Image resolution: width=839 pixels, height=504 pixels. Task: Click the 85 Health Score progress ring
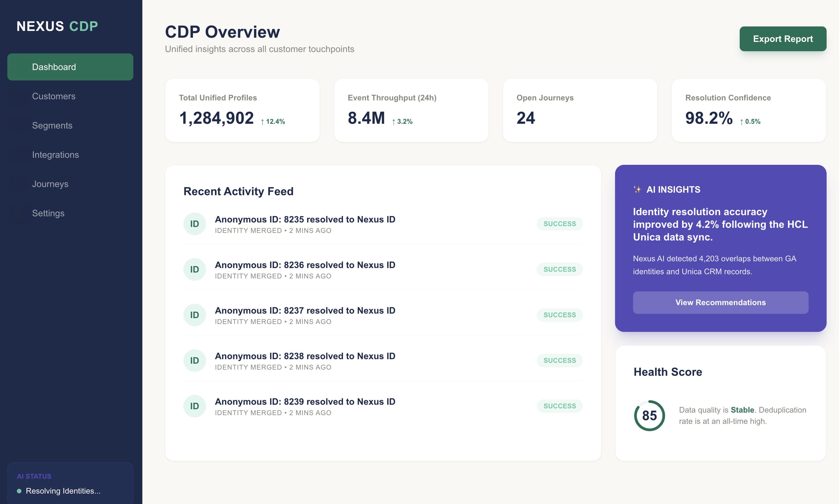point(649,415)
